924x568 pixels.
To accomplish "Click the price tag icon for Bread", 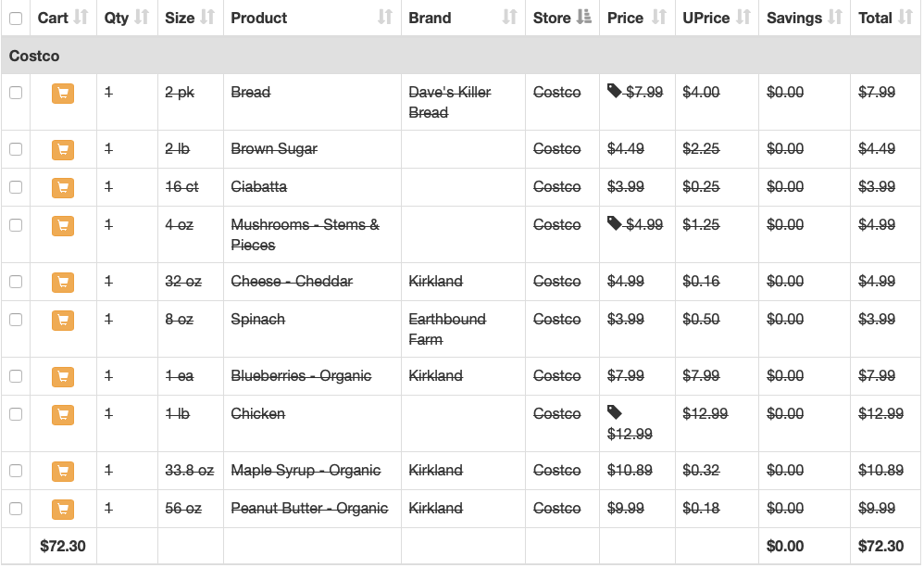I will (615, 91).
